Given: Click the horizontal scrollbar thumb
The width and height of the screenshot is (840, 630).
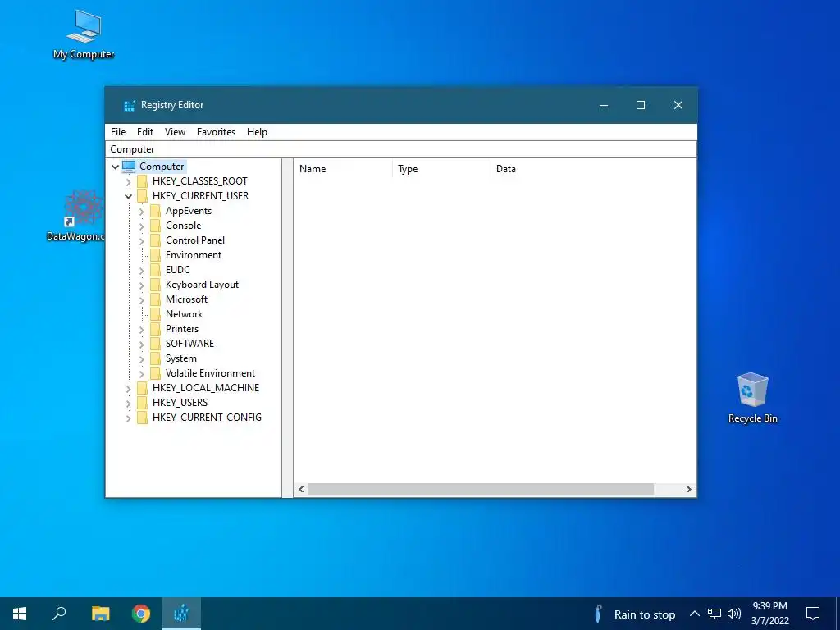Looking at the screenshot, I should (x=481, y=489).
